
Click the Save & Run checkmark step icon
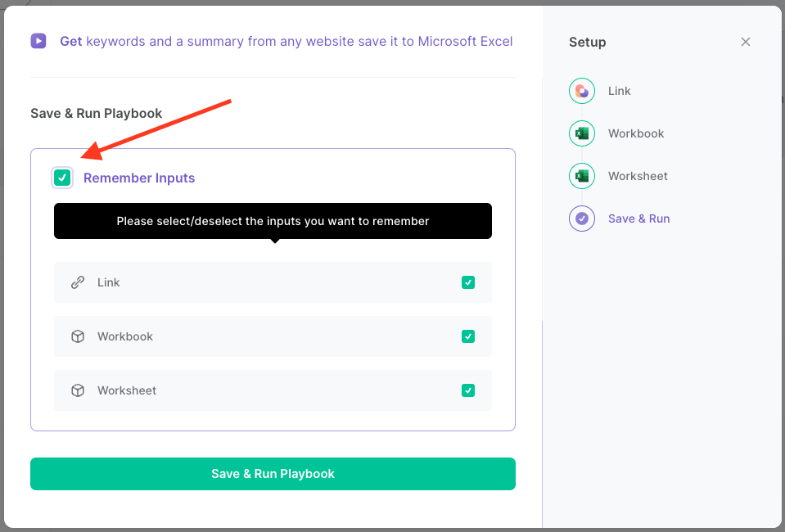pyautogui.click(x=582, y=219)
